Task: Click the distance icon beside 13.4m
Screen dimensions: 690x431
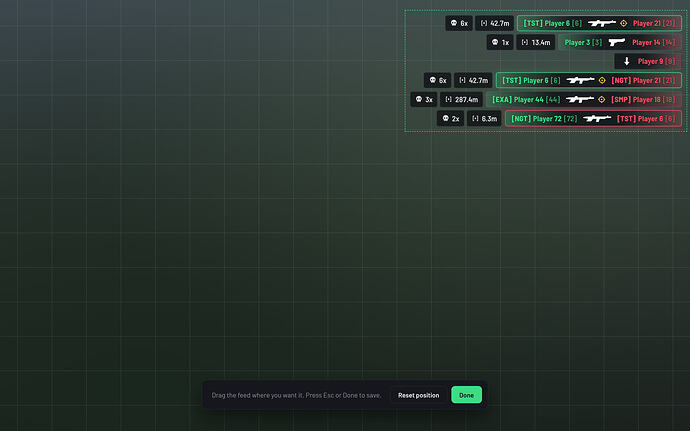Action: (525, 42)
